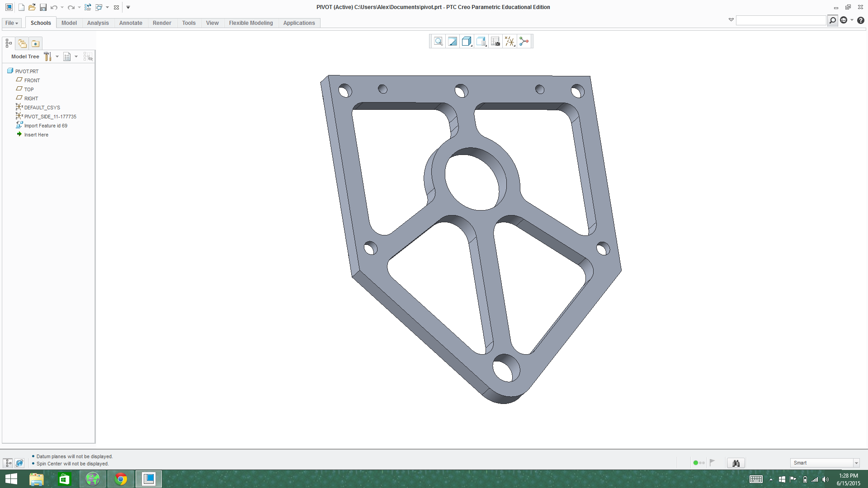Toggle the navigator pane display icon
The image size is (868, 488).
click(8, 463)
